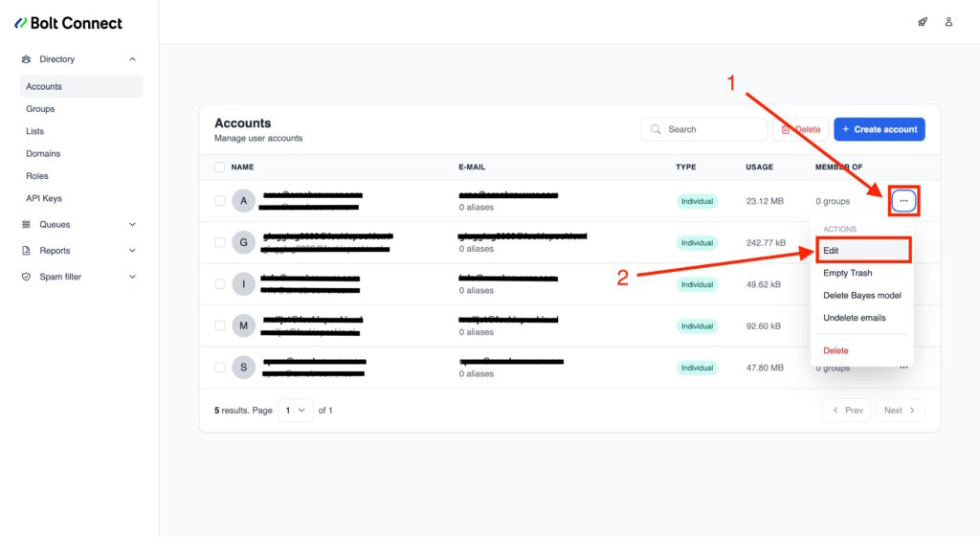Select red Delete option in Actions menu
Viewport: 980px width, 537px height.
point(835,350)
